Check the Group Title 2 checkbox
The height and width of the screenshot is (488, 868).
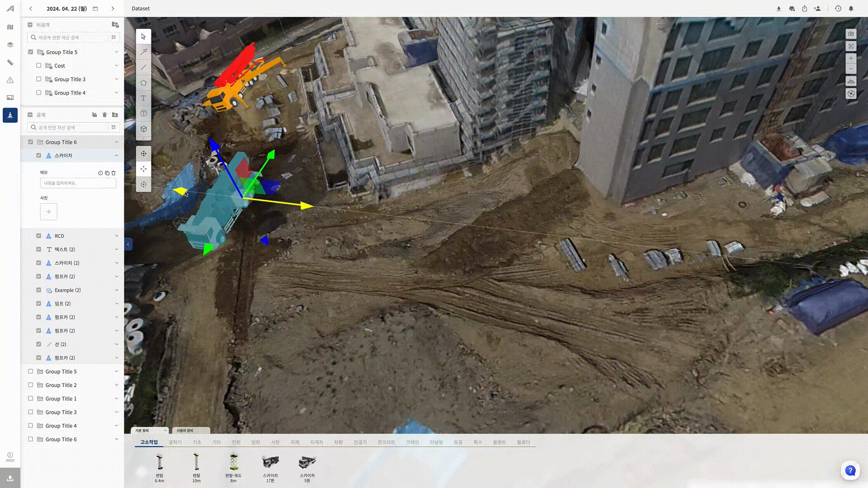[31, 385]
